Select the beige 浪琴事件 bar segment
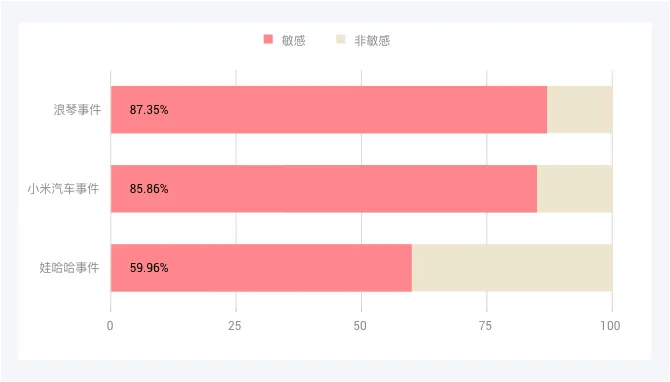 click(579, 109)
